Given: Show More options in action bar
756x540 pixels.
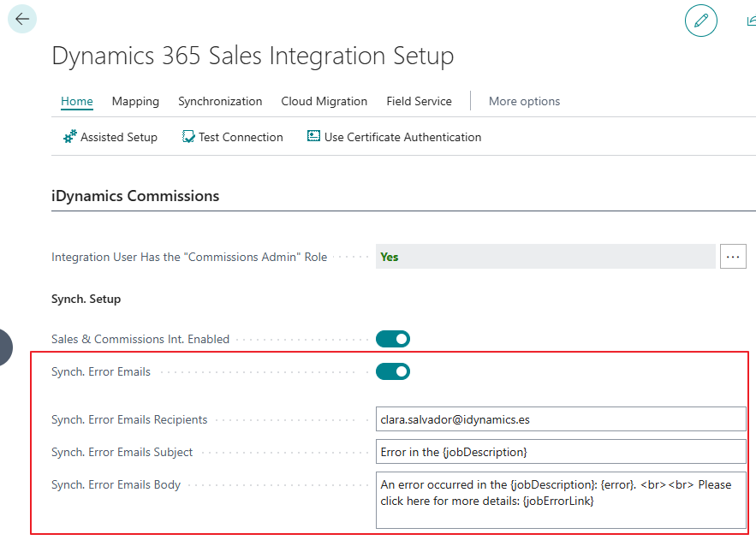Looking at the screenshot, I should pyautogui.click(x=524, y=101).
